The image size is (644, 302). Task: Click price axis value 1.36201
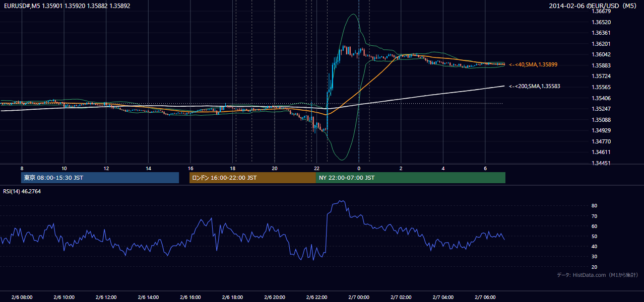click(601, 44)
